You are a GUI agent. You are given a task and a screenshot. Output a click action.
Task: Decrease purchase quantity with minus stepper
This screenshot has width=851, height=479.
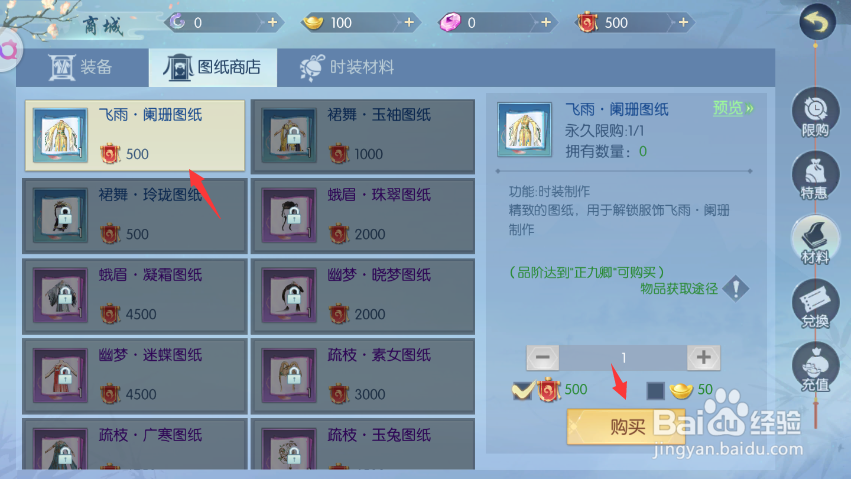pos(543,357)
